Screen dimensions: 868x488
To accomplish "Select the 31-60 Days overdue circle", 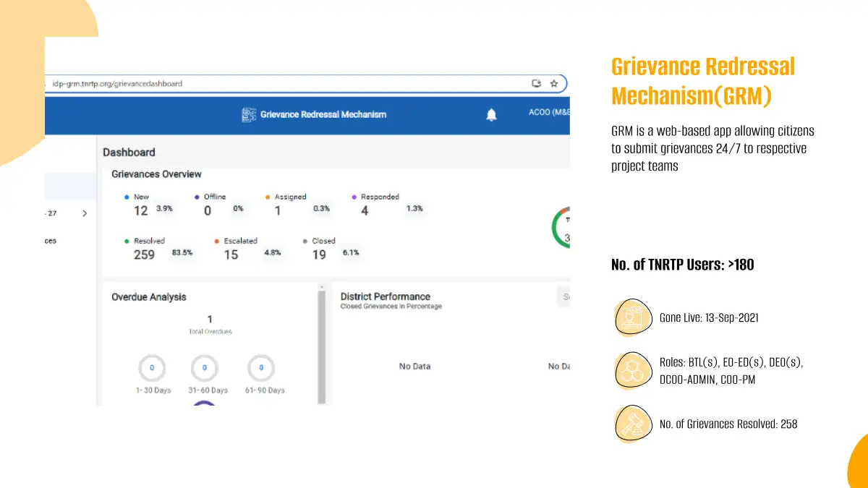I will pos(205,368).
